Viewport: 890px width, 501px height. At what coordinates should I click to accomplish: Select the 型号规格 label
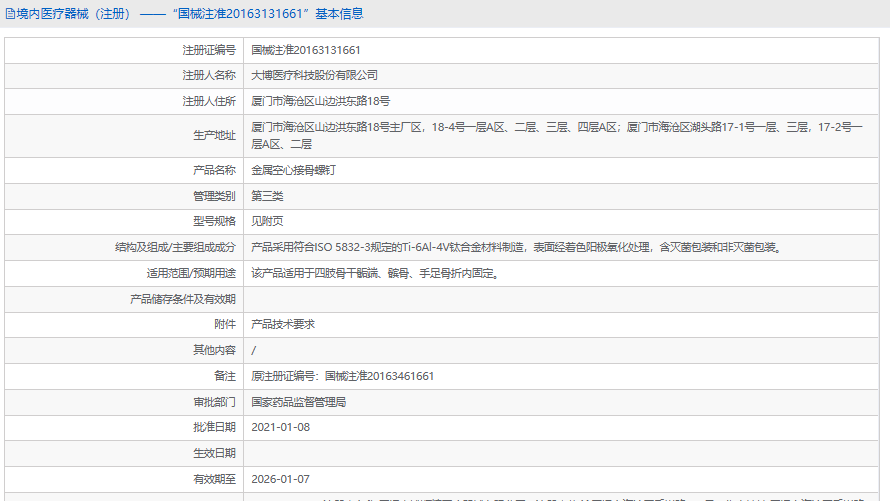pos(214,221)
